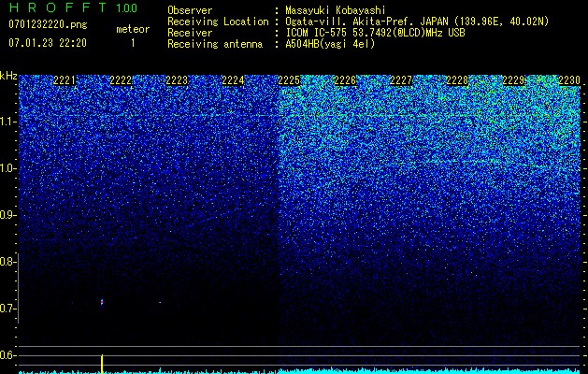Click the yellow meteor detection bar
The width and height of the screenshot is (588, 374).
pos(102,364)
